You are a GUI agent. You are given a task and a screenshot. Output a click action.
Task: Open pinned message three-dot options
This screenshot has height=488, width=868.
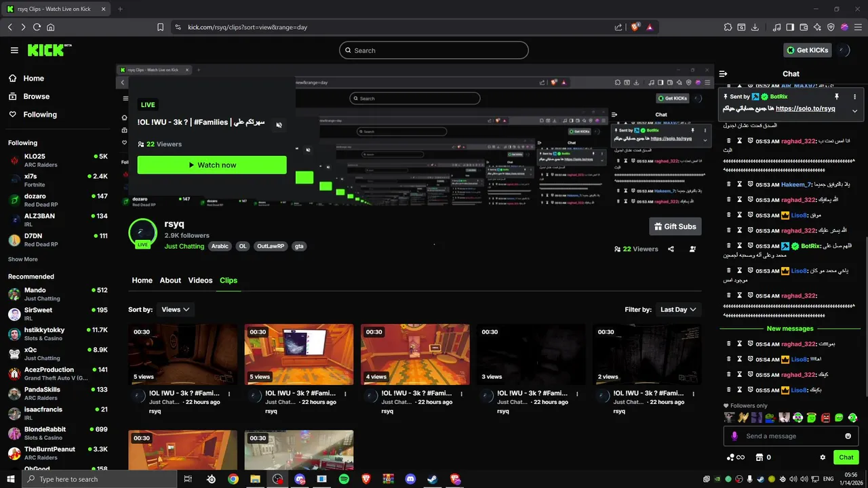click(854, 97)
